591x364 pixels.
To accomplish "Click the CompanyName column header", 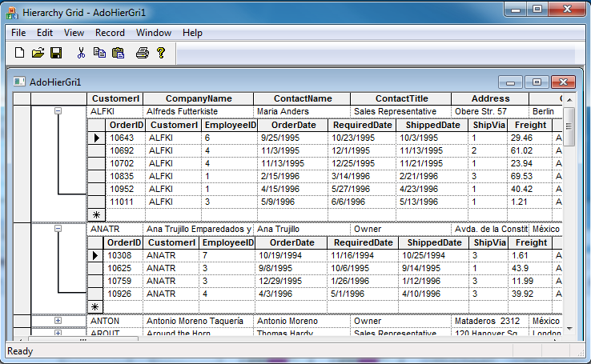I will [199, 98].
